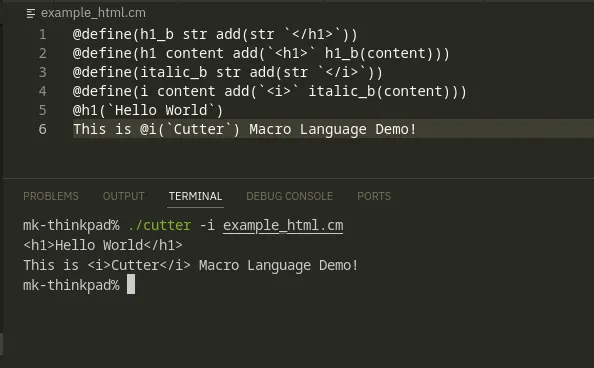Click the <h1>Hello World</h1> terminal output
The width and height of the screenshot is (594, 368).
coord(103,245)
